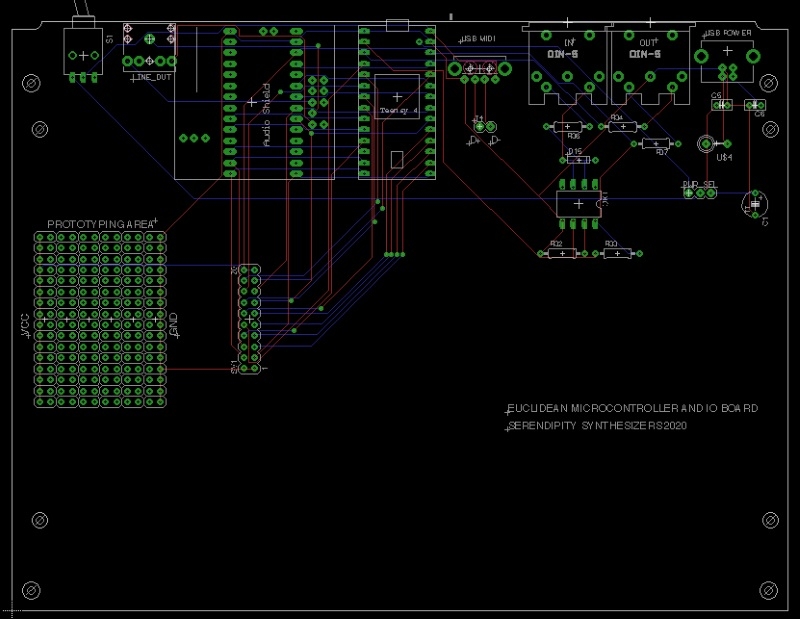This screenshot has height=619, width=800.
Task: Click the USB POWER connector footprint
Action: tap(727, 60)
